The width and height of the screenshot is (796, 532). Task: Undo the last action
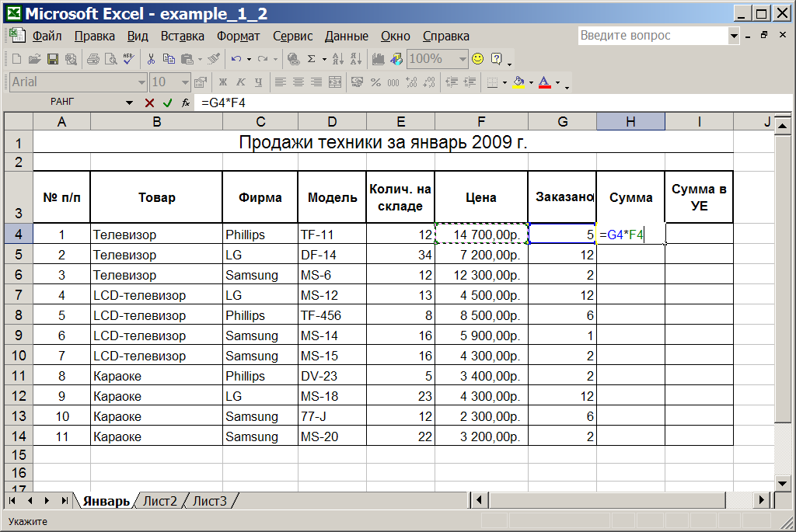tap(236, 59)
